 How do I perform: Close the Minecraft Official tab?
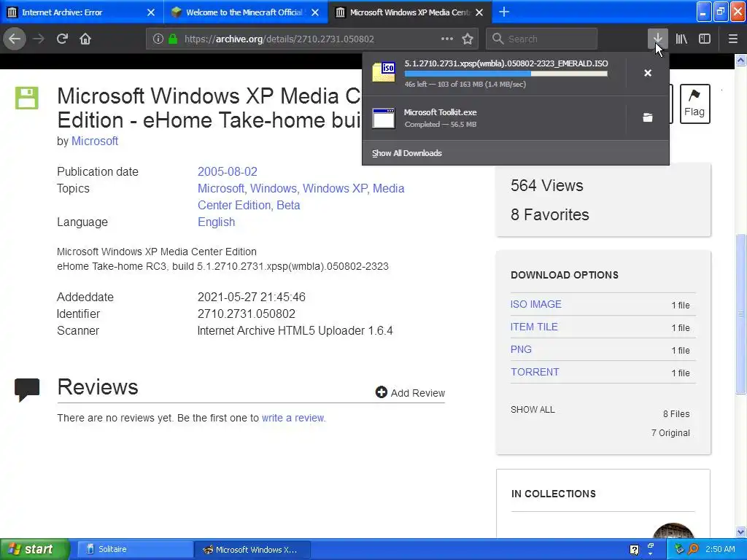tap(315, 12)
